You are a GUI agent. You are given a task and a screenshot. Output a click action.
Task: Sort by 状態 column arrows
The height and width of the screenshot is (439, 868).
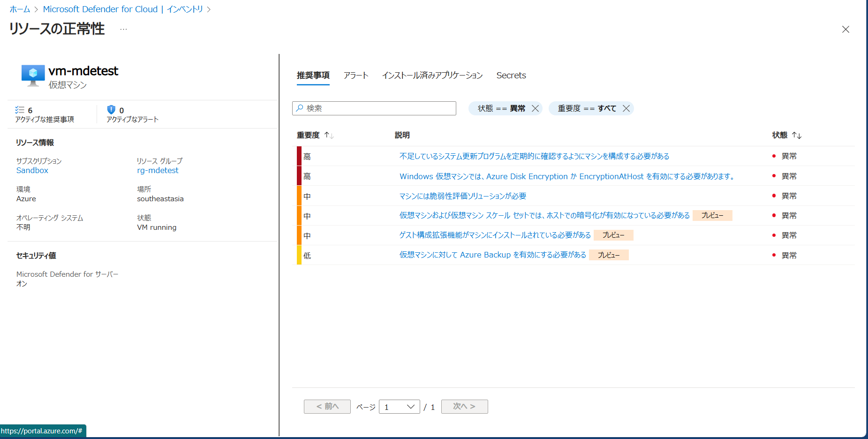[796, 135]
